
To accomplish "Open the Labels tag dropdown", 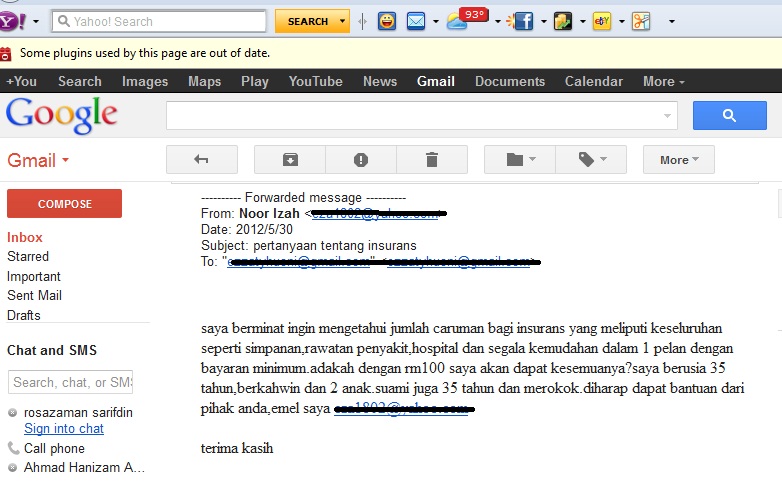I will (x=591, y=160).
